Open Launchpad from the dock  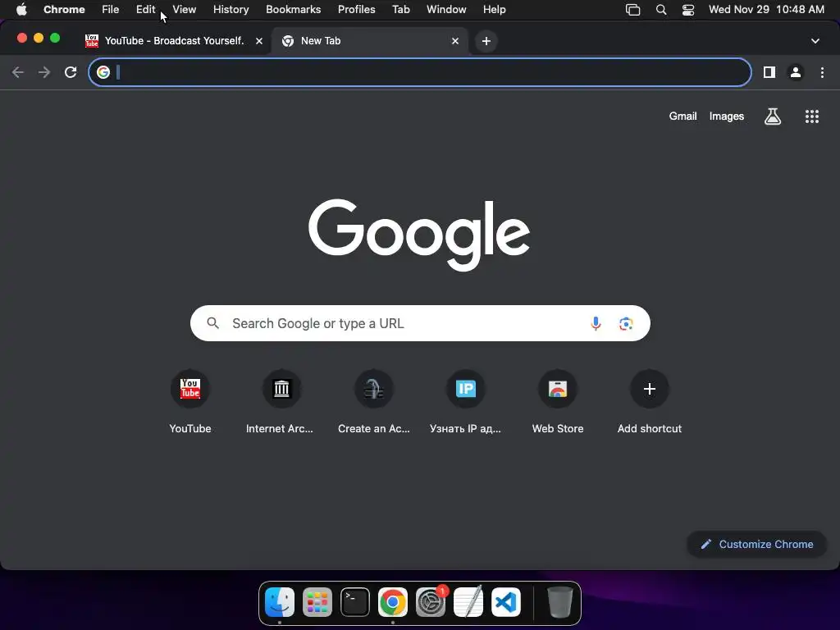317,602
